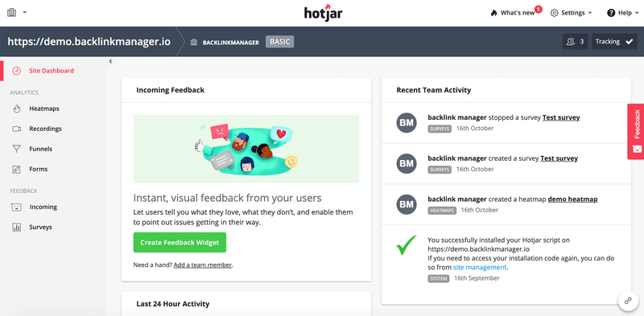Expand the organization dropdown arrow
This screenshot has height=316, width=644.
(x=25, y=12)
